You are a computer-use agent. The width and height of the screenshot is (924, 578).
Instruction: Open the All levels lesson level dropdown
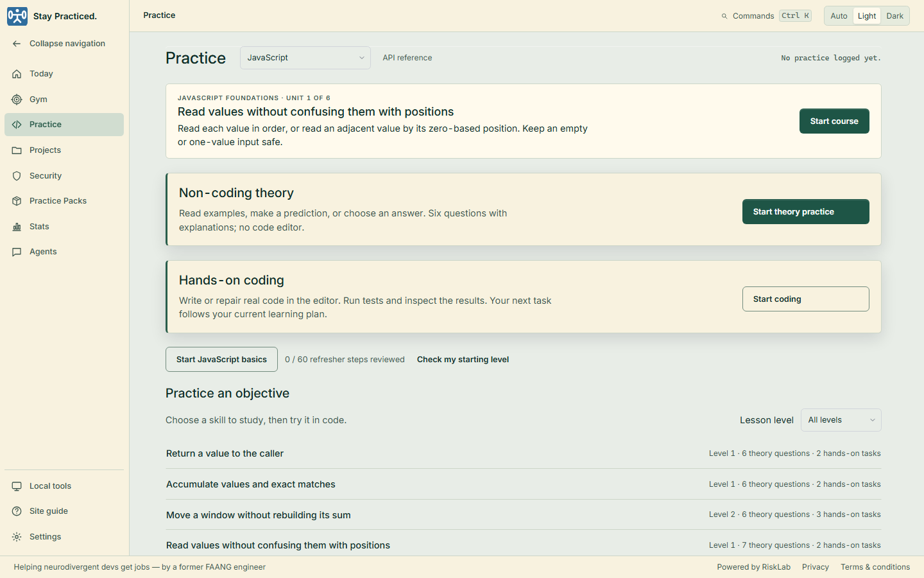click(x=841, y=420)
